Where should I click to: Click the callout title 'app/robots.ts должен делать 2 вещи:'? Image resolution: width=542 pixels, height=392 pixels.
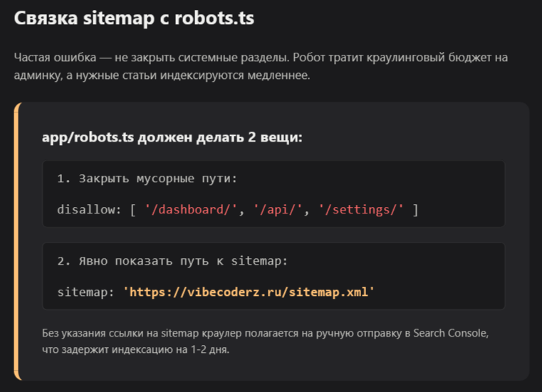coord(172,137)
